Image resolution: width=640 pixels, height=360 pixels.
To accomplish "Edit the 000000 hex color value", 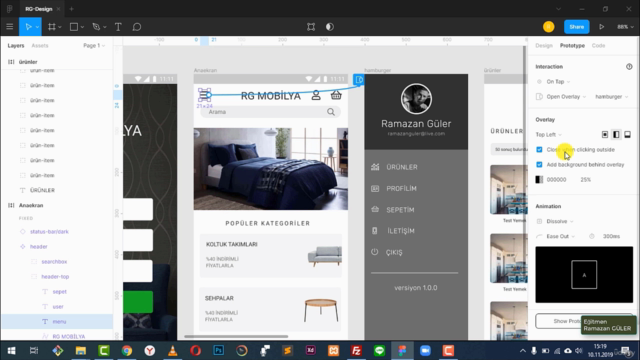I will pos(556,180).
